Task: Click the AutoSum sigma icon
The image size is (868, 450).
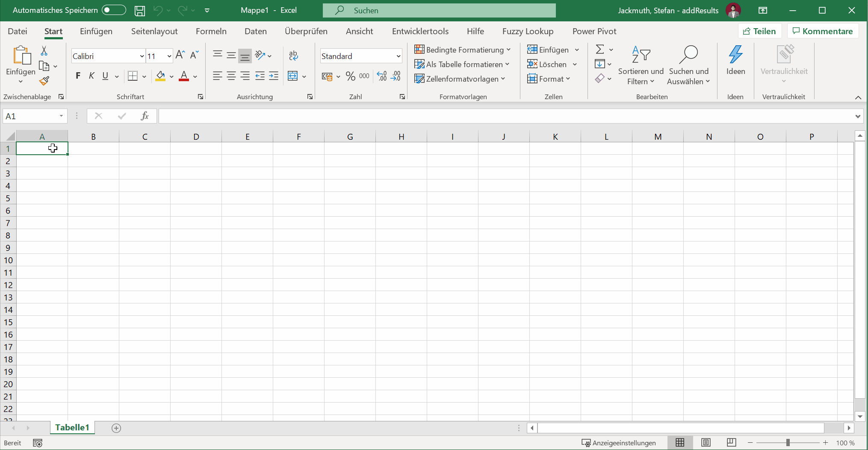Action: (600, 50)
